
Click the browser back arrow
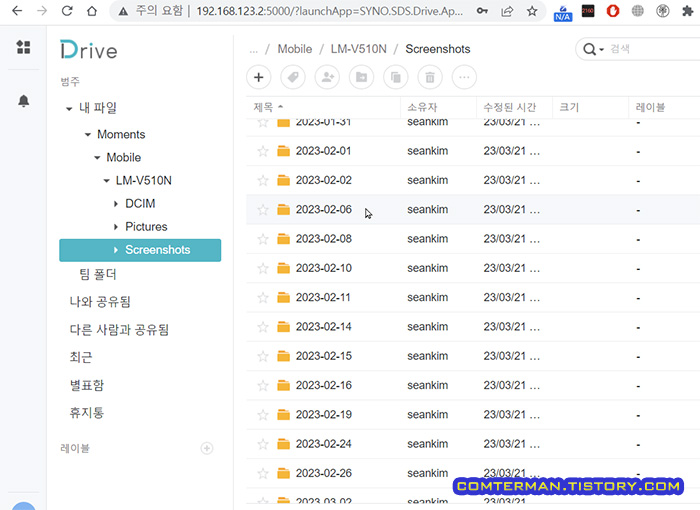17,11
